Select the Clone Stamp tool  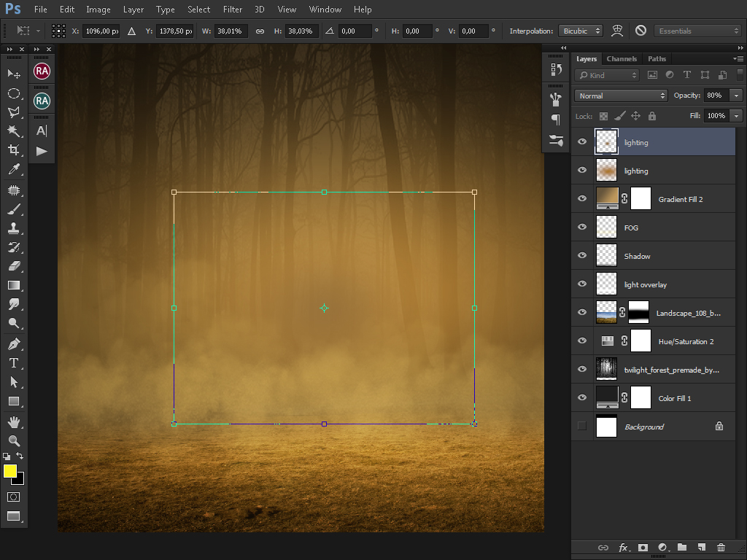[x=14, y=228]
